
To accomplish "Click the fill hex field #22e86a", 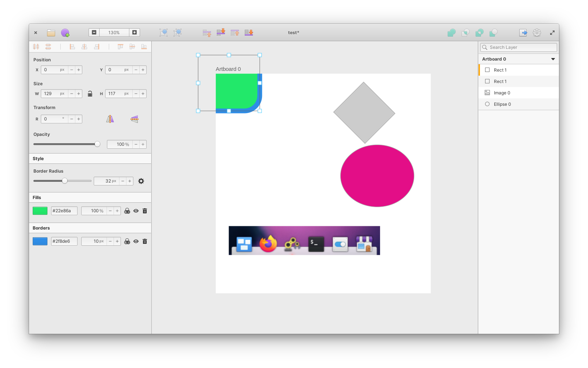I will (64, 211).
